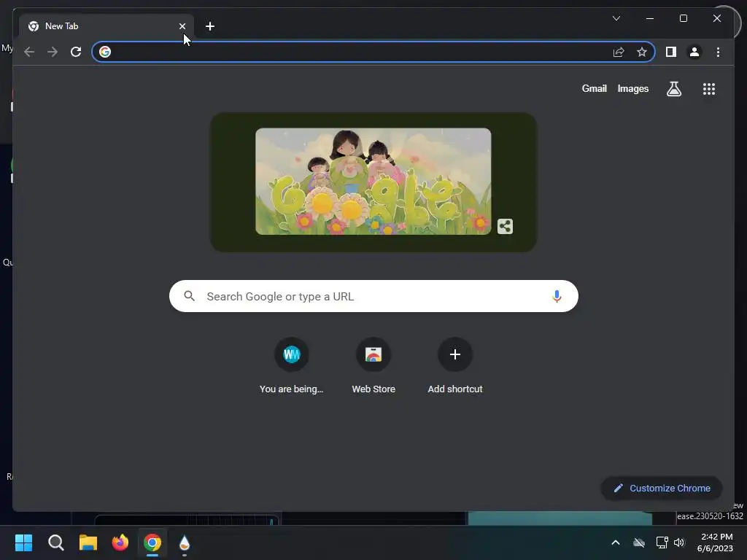Screen dimensions: 747x560
Task: Open the You are being... shortcut
Action: point(292,365)
